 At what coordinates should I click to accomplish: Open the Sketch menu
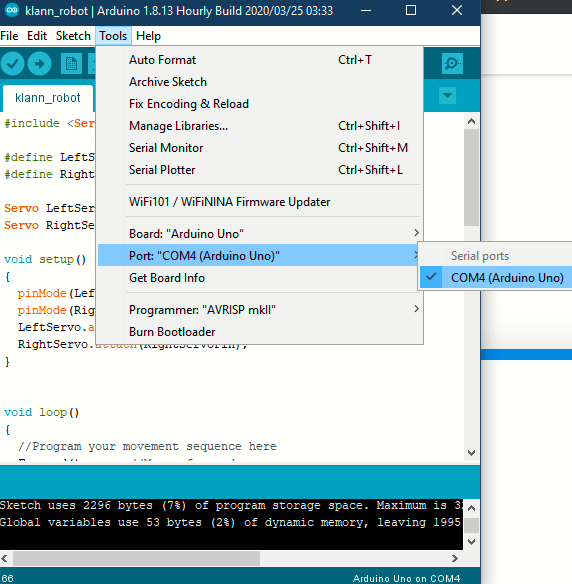tap(73, 36)
